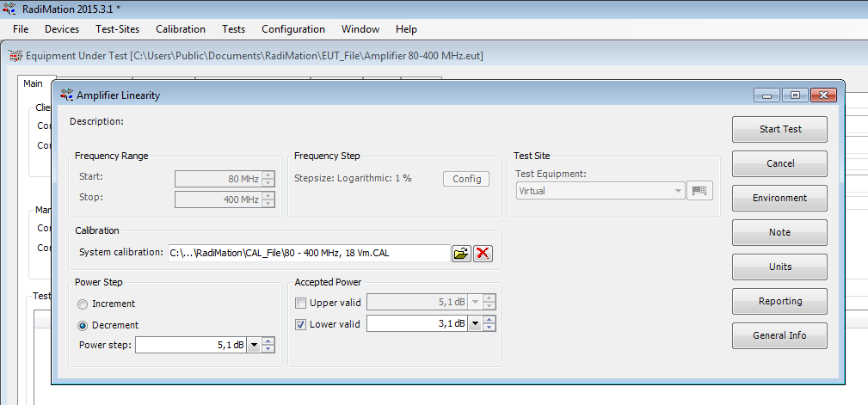Open the Devices menu
Screen dimensions: 868x405
(62, 29)
